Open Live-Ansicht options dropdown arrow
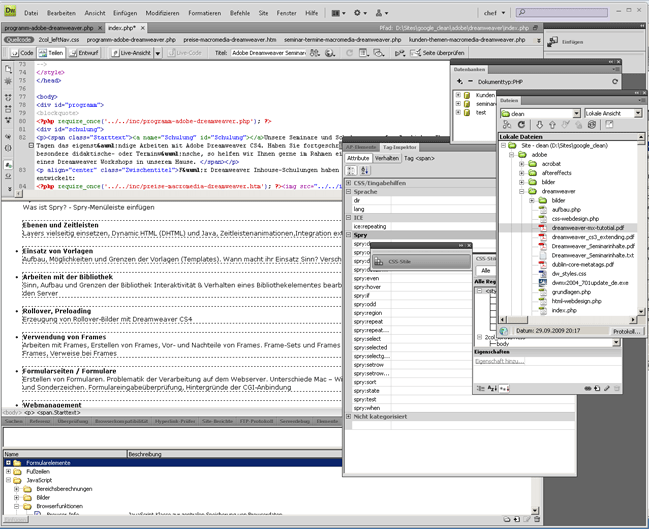This screenshot has width=649, height=529. (x=158, y=53)
